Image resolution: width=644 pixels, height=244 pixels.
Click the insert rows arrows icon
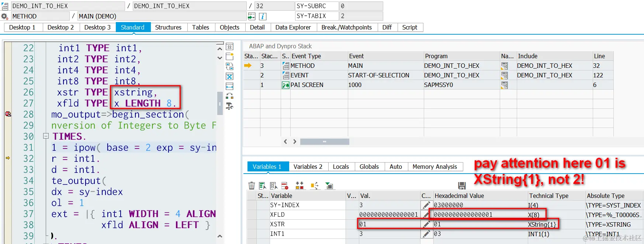point(300,185)
